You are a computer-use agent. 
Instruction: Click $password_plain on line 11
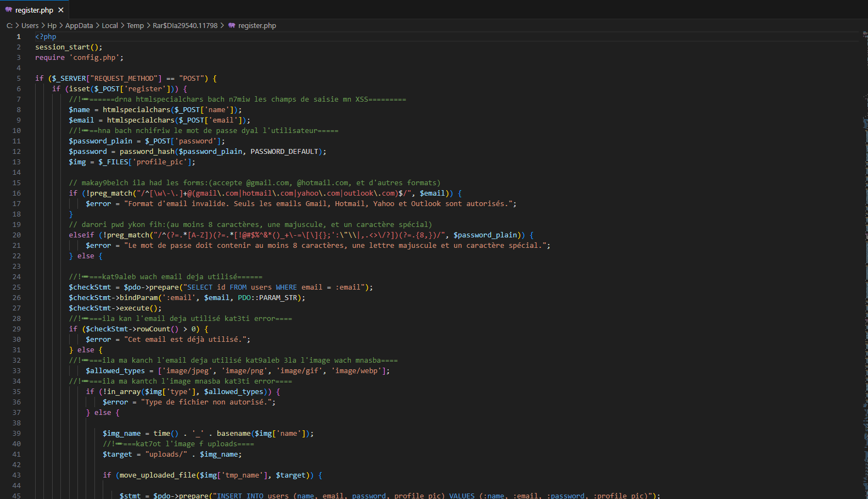pos(100,141)
